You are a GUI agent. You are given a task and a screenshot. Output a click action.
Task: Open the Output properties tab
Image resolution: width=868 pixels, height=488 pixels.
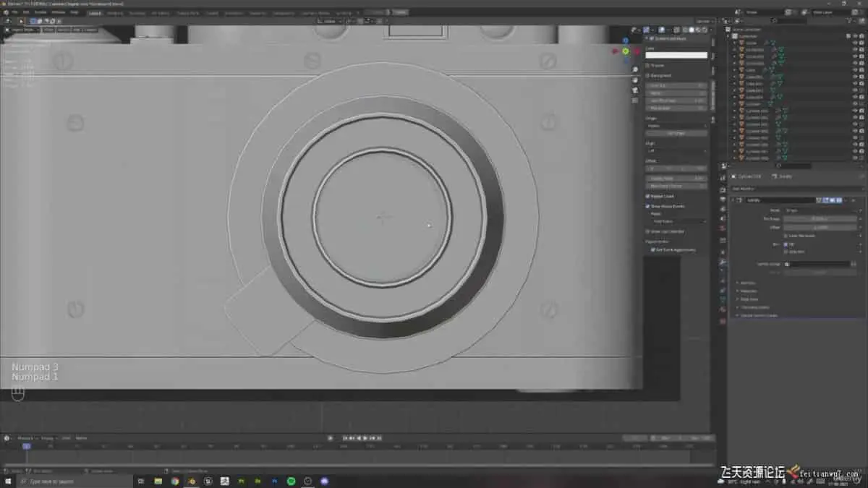point(723,200)
